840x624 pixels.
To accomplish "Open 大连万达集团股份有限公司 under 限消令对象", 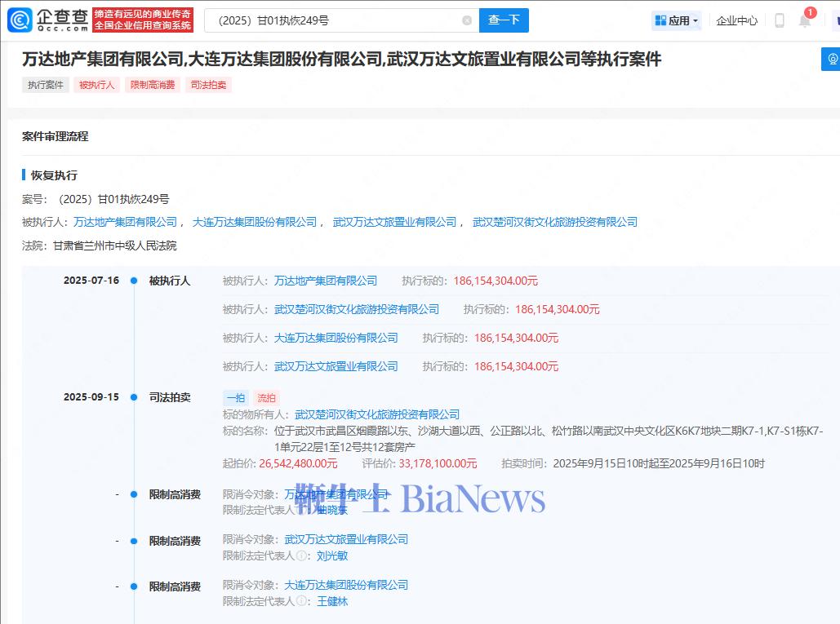I will (346, 585).
